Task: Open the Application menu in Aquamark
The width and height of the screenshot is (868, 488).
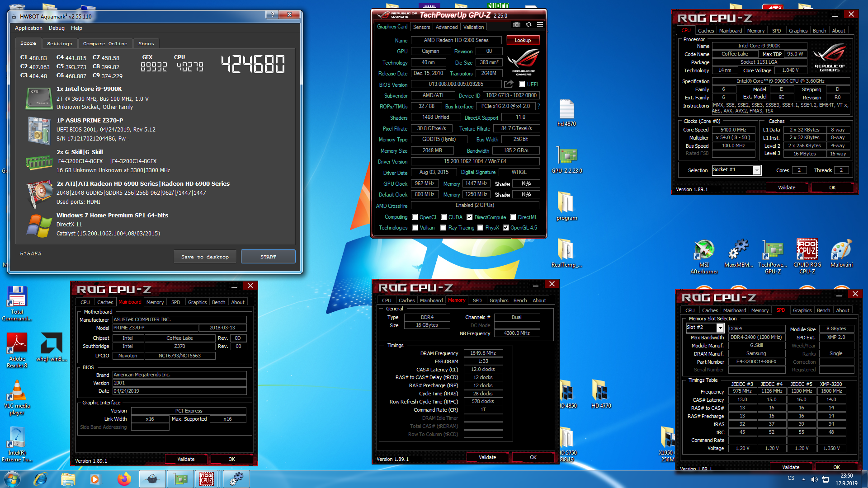Action: tap(28, 28)
